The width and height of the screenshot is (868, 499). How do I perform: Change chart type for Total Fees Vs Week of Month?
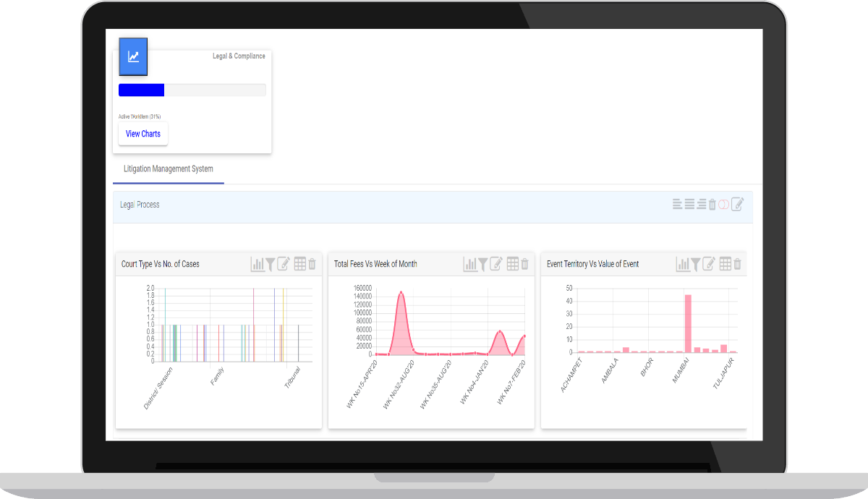pyautogui.click(x=470, y=264)
